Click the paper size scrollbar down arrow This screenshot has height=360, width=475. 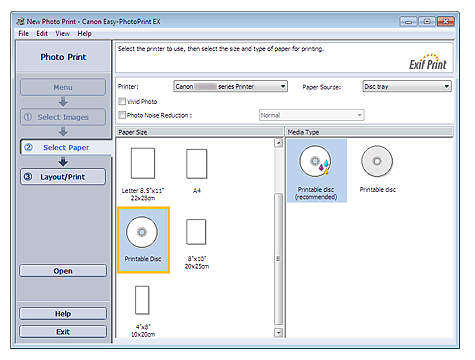pos(278,332)
